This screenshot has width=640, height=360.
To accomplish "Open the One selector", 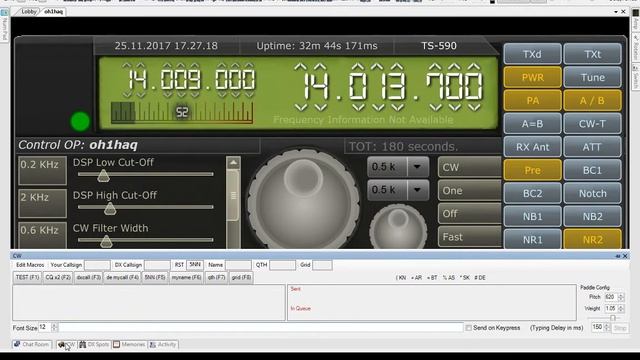I will coord(470,191).
